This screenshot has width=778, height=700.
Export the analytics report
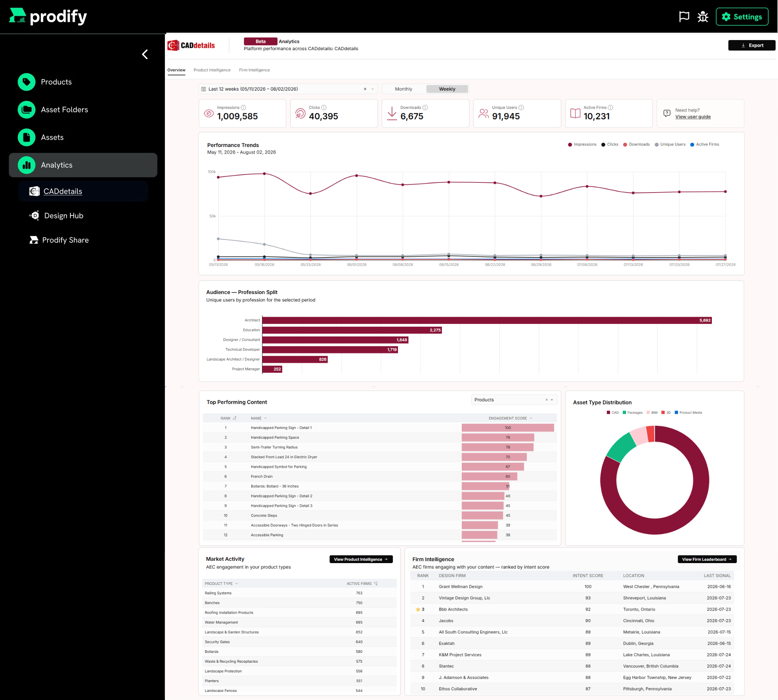pyautogui.click(x=752, y=45)
